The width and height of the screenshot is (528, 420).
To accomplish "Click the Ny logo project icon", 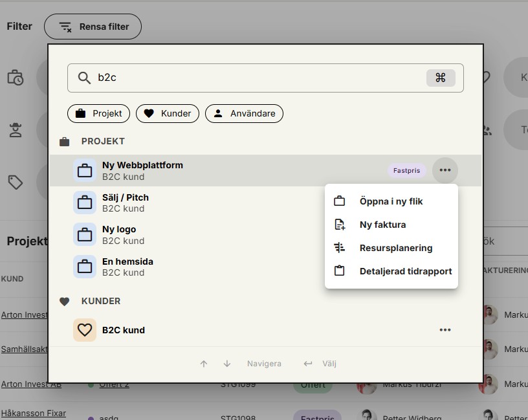I will (85, 235).
